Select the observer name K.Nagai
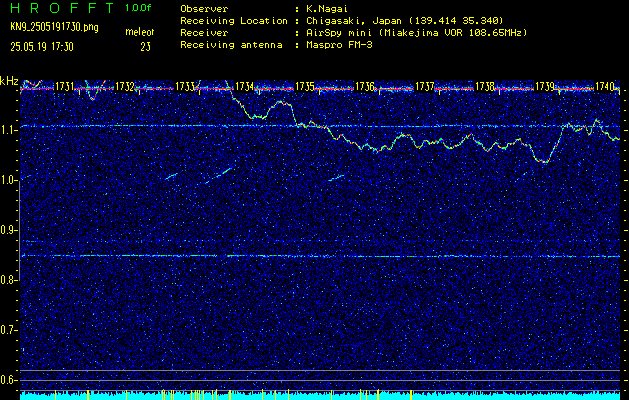Image resolution: width=629 pixels, height=400 pixels. pos(327,8)
